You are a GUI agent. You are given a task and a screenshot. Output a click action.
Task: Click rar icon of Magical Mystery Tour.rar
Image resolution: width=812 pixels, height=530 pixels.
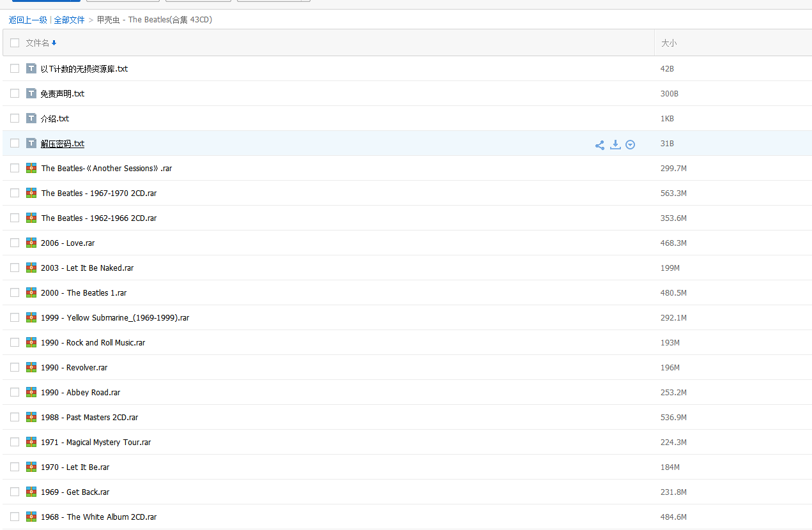click(31, 442)
